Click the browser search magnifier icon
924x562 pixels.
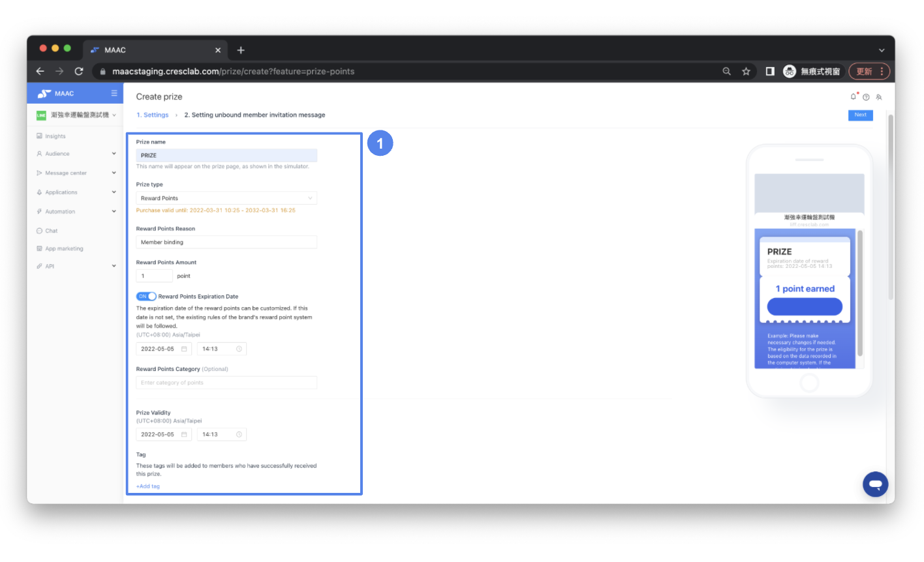[x=726, y=71]
